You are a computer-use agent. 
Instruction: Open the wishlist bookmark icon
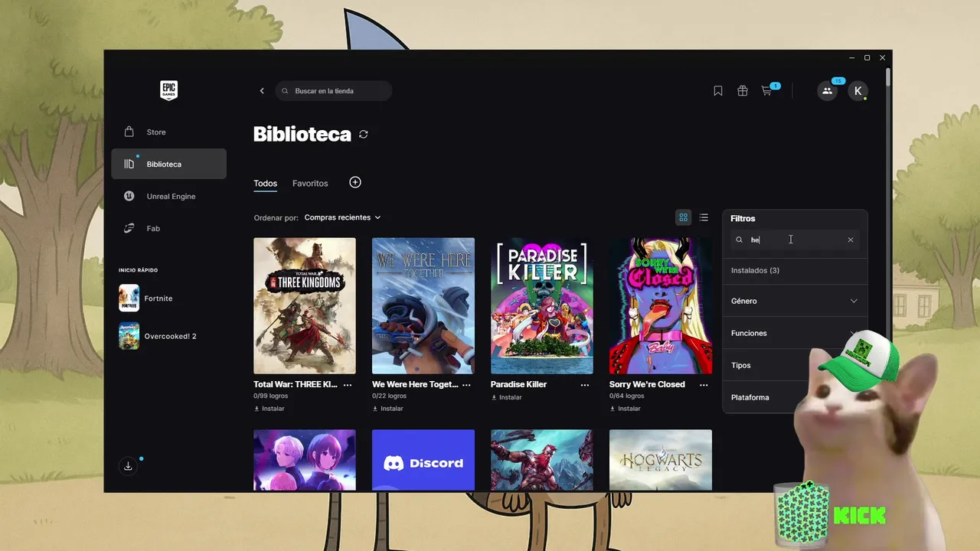(718, 91)
